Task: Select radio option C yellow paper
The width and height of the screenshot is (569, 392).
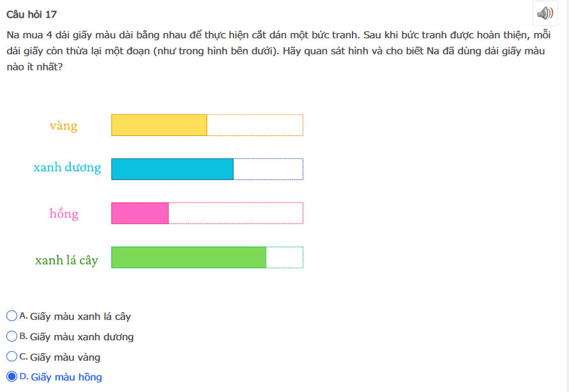Action: pos(11,357)
